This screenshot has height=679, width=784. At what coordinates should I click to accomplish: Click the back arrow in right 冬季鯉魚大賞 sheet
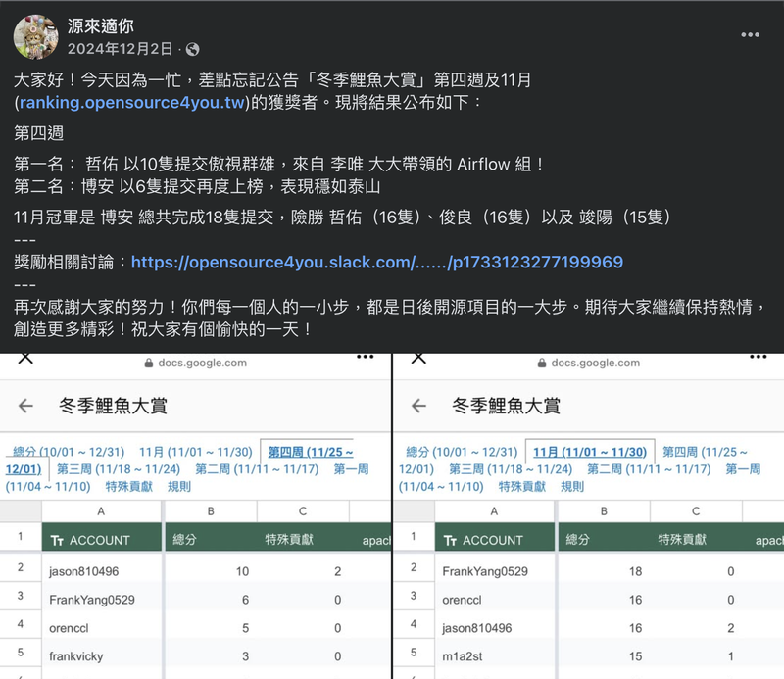pos(418,406)
